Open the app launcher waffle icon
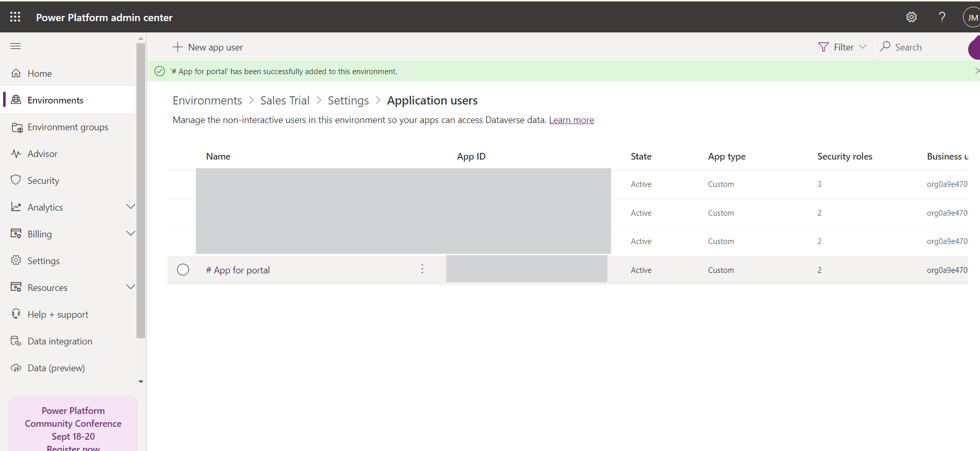Screen dimensions: 980x451 tap(15, 17)
